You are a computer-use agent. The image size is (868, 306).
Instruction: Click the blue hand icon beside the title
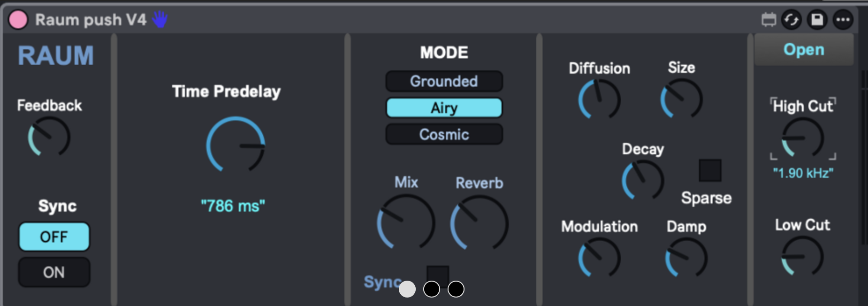[160, 20]
